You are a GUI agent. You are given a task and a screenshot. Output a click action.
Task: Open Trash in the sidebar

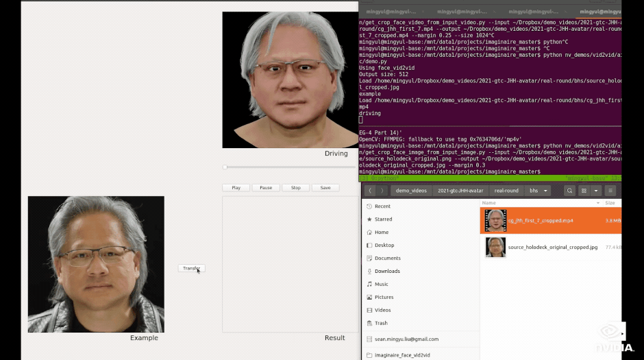pos(381,323)
